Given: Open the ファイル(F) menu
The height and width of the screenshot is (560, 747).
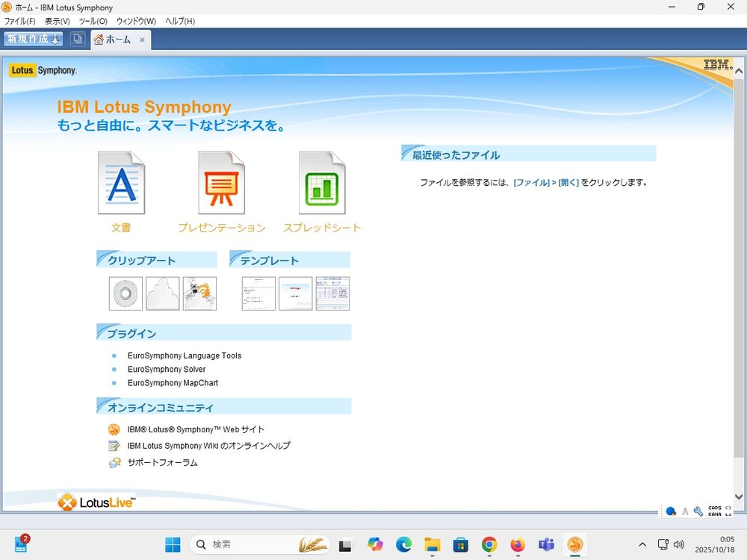Looking at the screenshot, I should [19, 21].
